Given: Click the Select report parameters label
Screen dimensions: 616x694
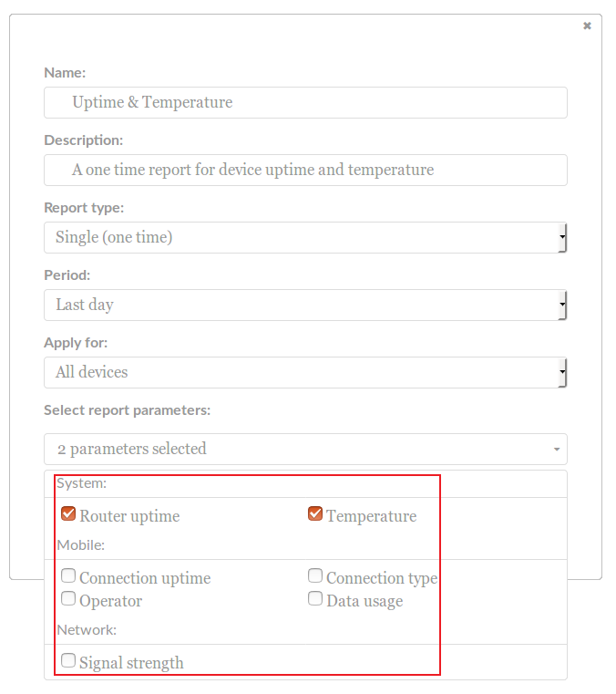Looking at the screenshot, I should click(127, 410).
